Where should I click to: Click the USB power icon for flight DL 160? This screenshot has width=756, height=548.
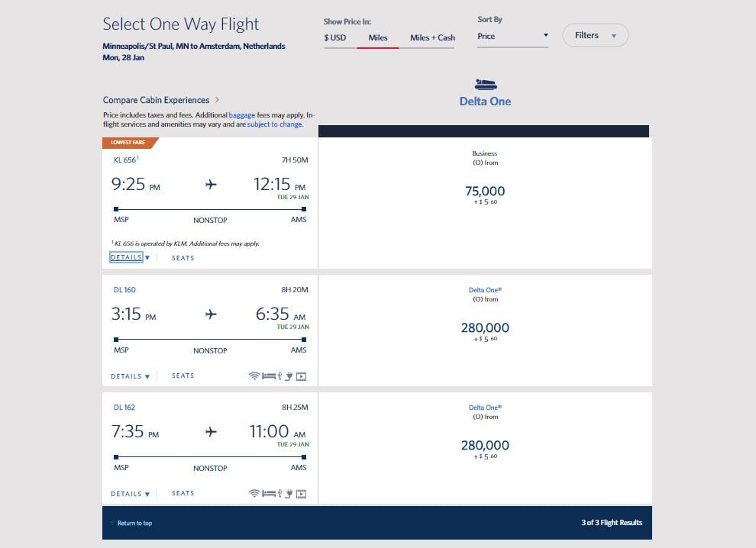pos(280,376)
